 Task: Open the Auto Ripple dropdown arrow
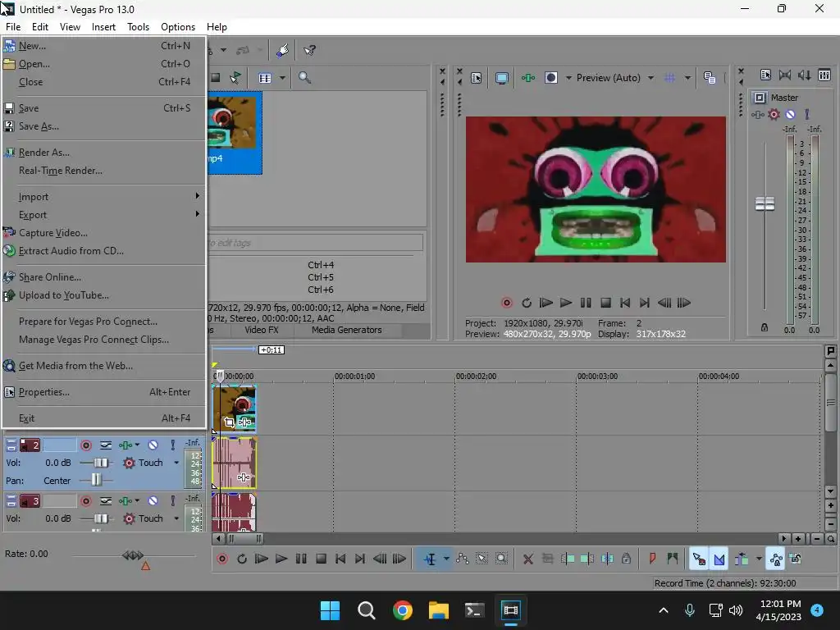pos(759,559)
